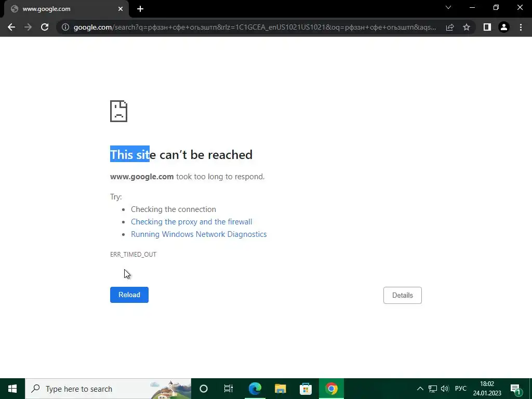532x399 pixels.
Task: Open the tab search chevron
Action: point(448,7)
